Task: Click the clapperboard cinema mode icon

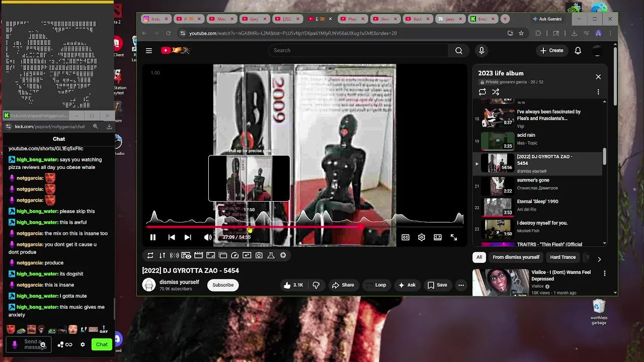Action: [x=198, y=255]
